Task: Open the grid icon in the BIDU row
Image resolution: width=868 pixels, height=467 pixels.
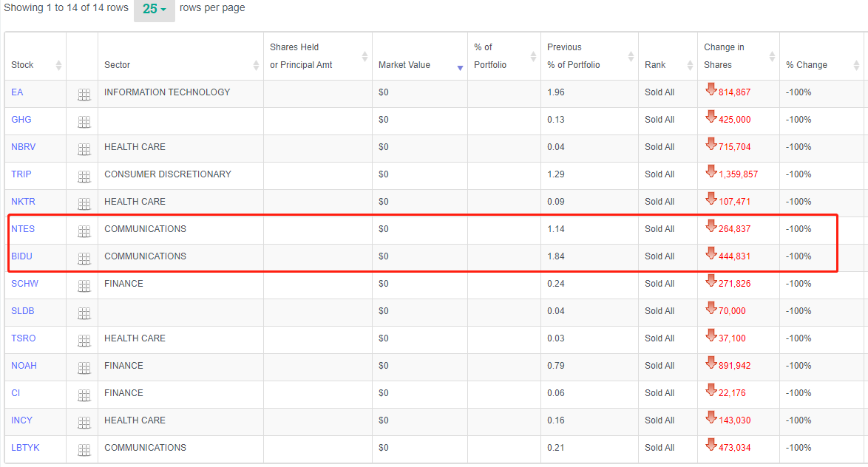Action: (84, 259)
